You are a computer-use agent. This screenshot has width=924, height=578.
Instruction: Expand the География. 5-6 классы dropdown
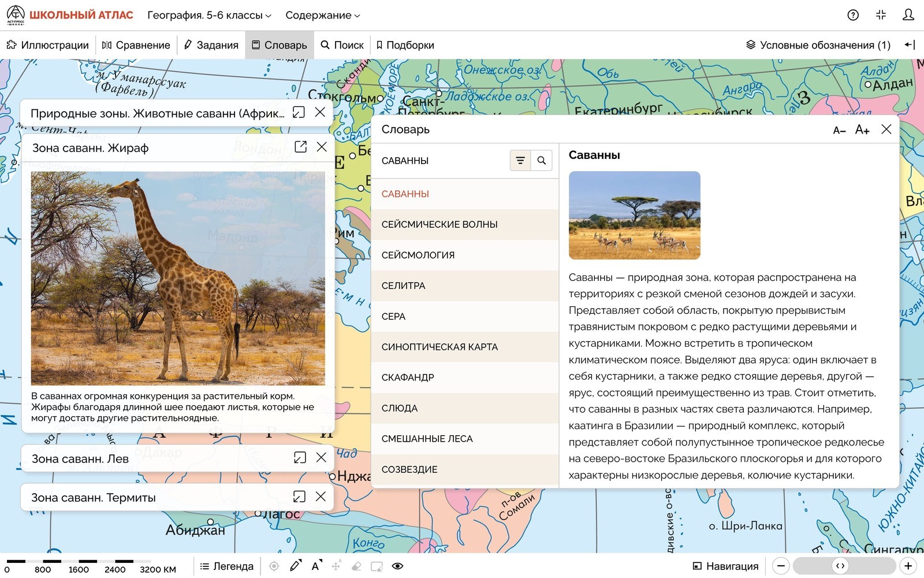point(209,15)
